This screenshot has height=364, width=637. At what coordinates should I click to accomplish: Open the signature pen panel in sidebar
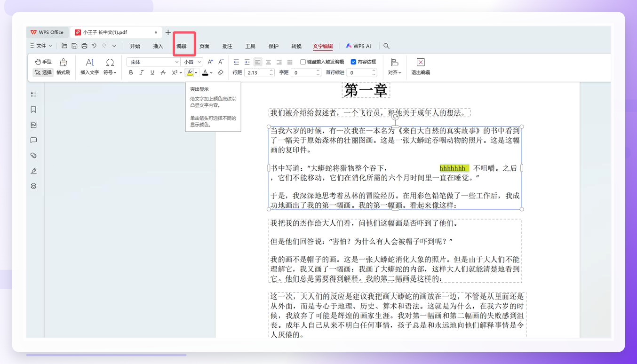33,171
